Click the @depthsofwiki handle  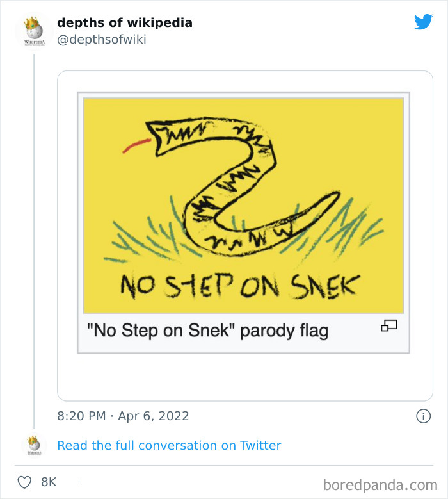pyautogui.click(x=102, y=40)
